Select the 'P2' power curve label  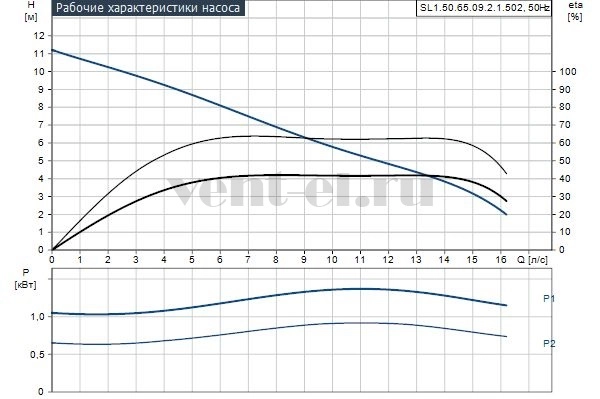pyautogui.click(x=549, y=344)
